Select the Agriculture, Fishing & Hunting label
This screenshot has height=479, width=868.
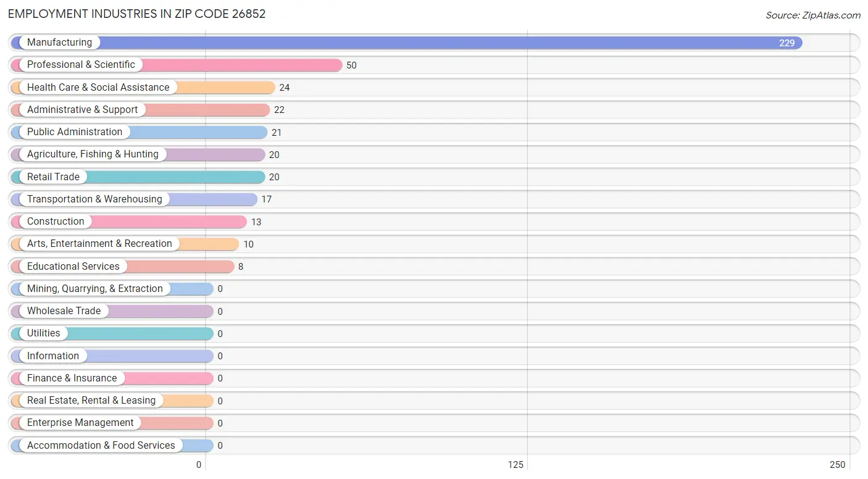point(93,154)
